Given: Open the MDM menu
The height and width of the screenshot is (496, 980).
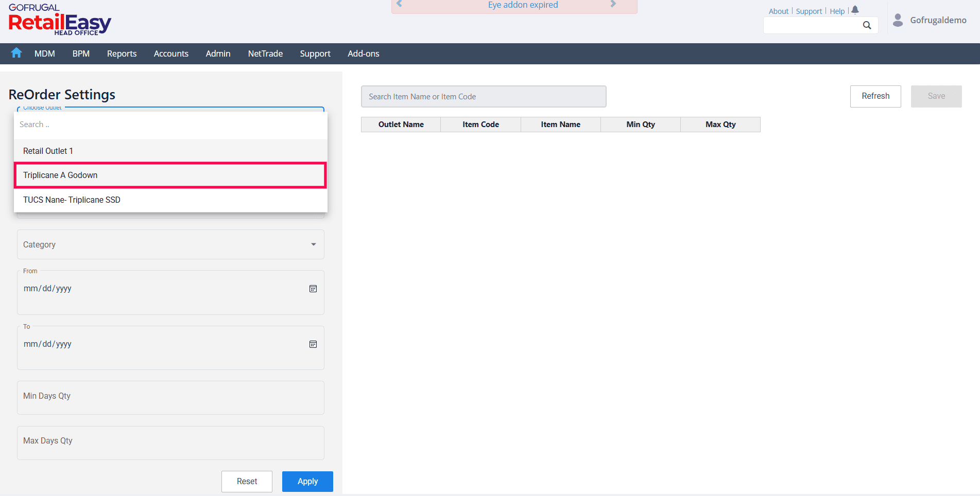Looking at the screenshot, I should [45, 54].
